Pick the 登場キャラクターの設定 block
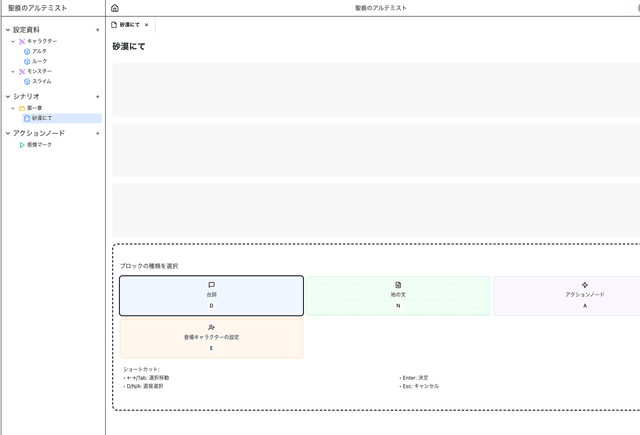This screenshot has height=435, width=640. 211,338
